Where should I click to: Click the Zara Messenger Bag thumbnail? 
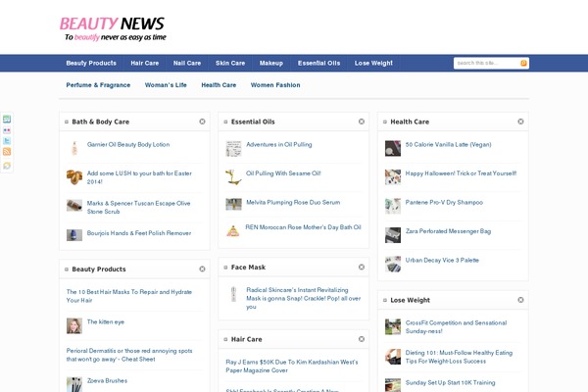[393, 235]
